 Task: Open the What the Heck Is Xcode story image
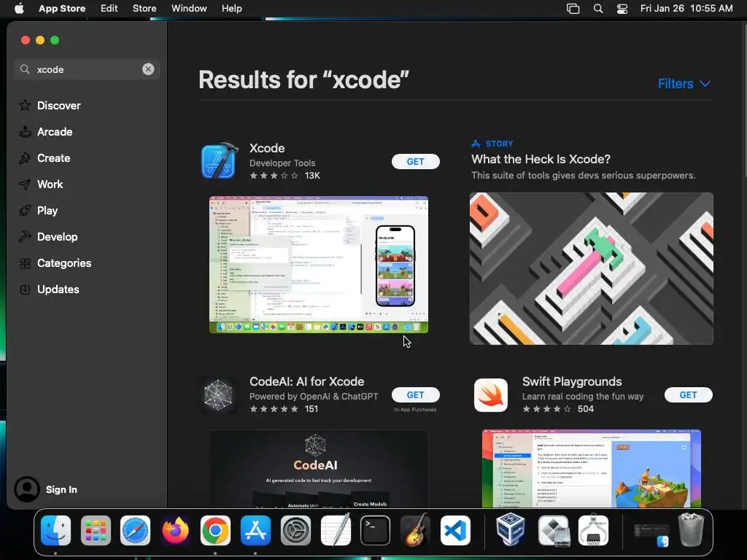point(591,268)
